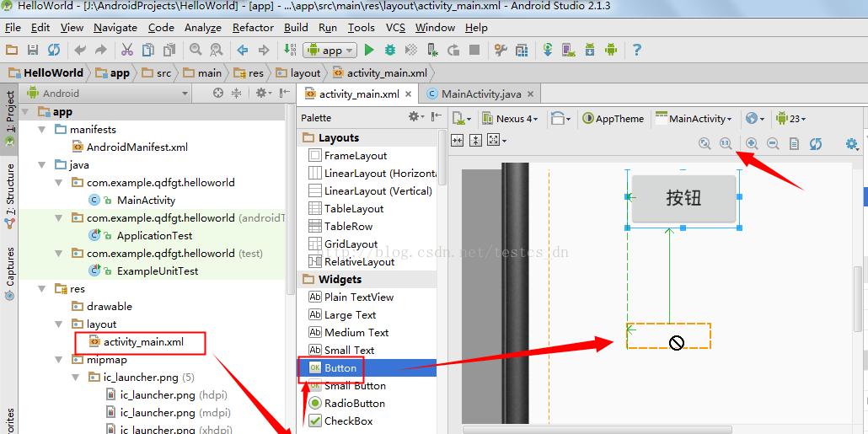Select CheckBox widget in palette
Screen dimensions: 868x434
coord(341,421)
